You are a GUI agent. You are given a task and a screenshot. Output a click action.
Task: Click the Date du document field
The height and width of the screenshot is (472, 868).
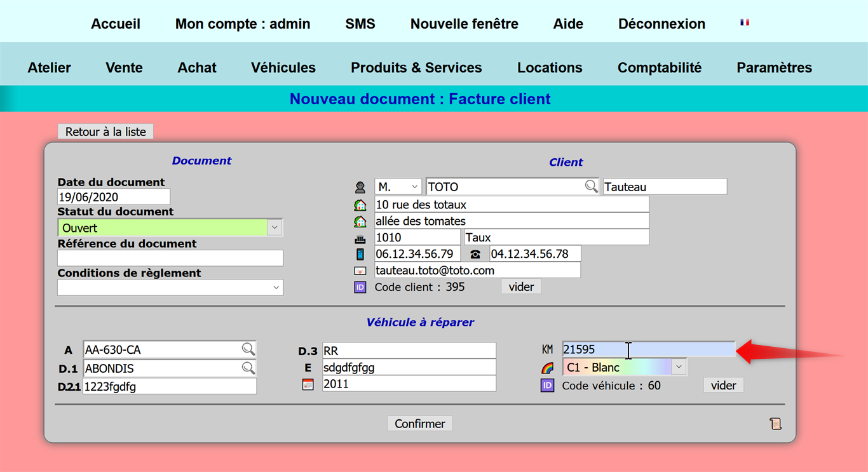click(114, 197)
